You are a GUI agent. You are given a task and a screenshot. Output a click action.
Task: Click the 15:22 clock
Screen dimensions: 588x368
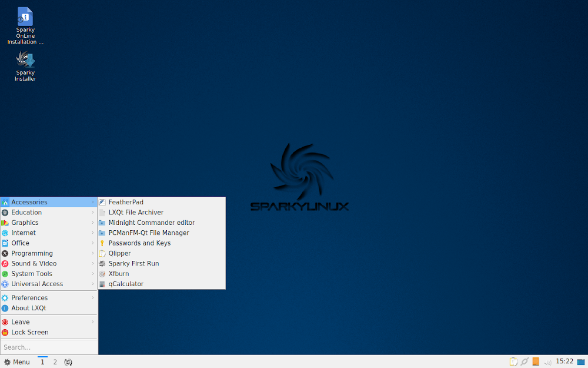pyautogui.click(x=564, y=362)
